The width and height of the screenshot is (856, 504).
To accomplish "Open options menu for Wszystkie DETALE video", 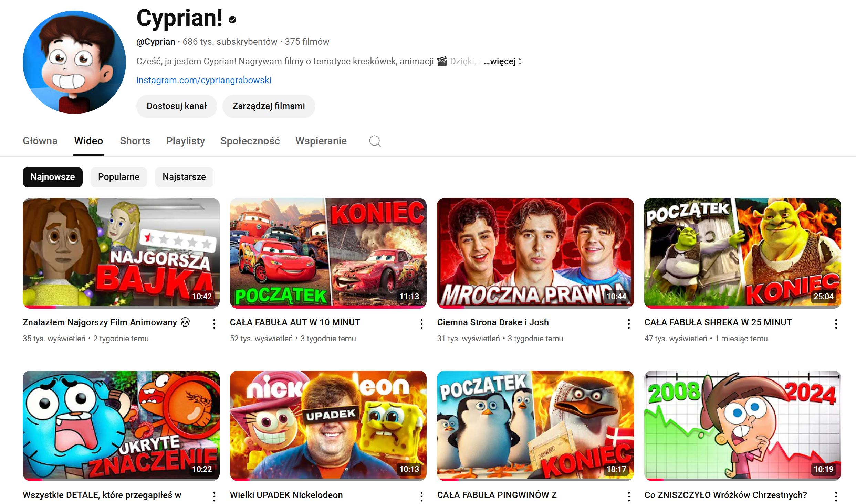I will (214, 496).
